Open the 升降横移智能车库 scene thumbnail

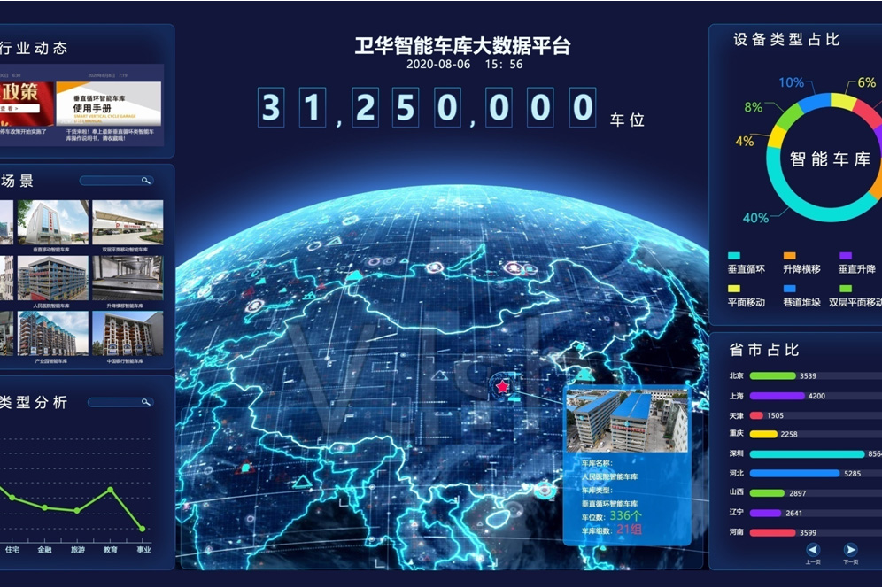pyautogui.click(x=128, y=278)
